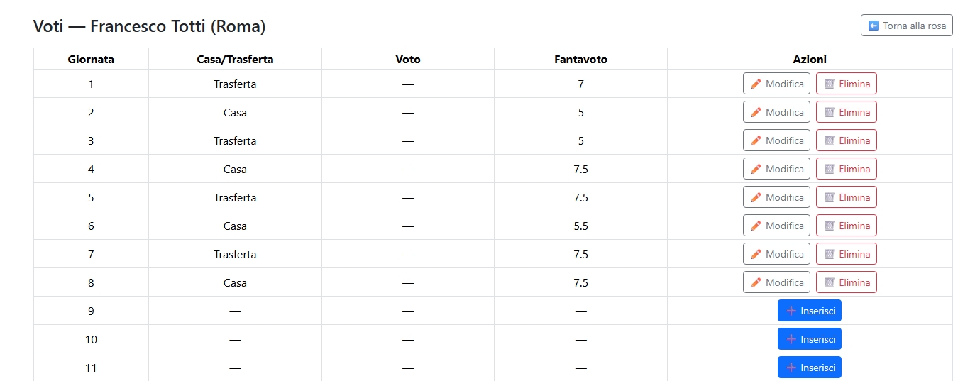Click the Fantavoto column header
This screenshot has width=980, height=381.
click(x=580, y=60)
